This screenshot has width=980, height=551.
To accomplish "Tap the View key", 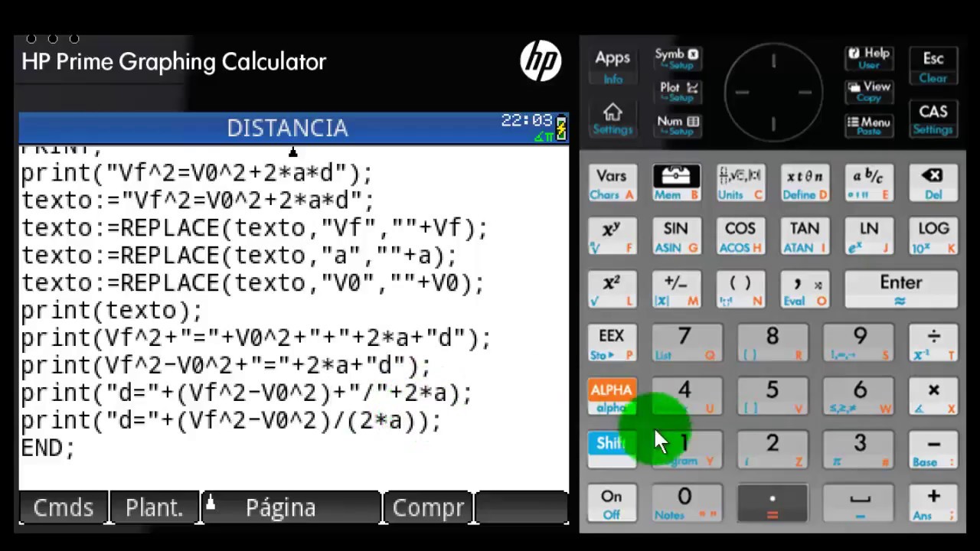I will (869, 91).
